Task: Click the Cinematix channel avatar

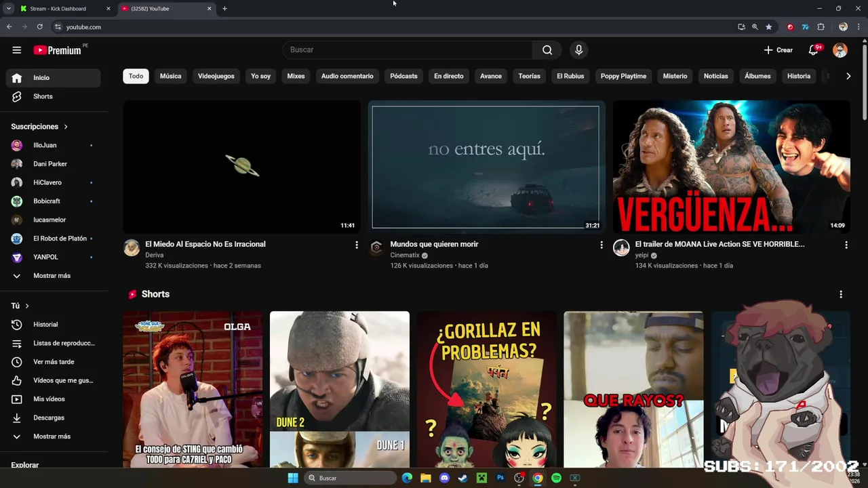Action: [376, 247]
